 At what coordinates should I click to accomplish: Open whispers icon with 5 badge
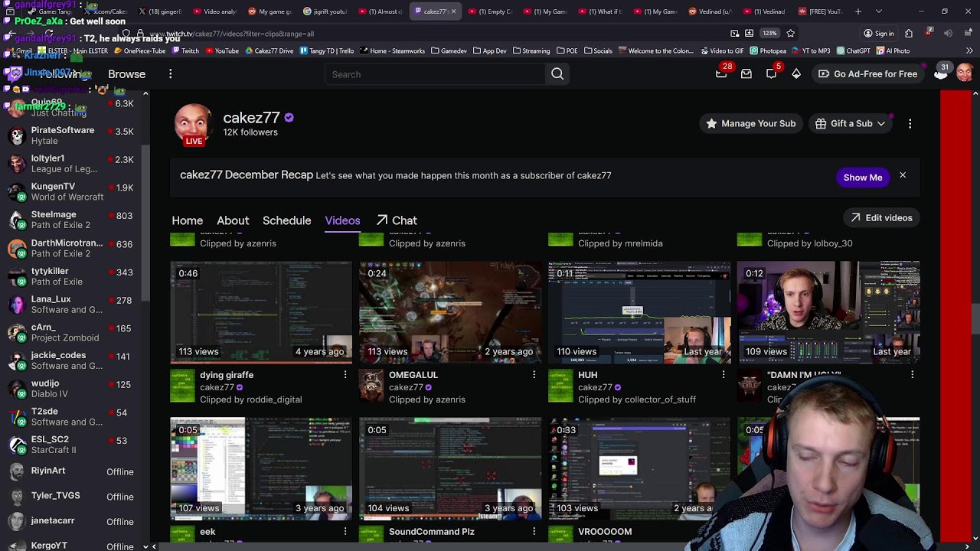(x=771, y=74)
